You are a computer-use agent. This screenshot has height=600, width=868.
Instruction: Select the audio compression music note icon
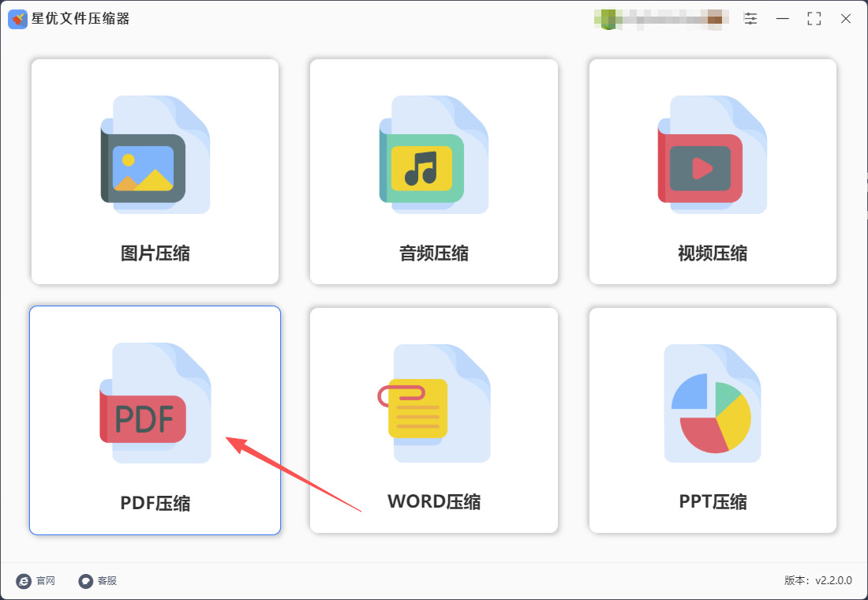(x=433, y=155)
